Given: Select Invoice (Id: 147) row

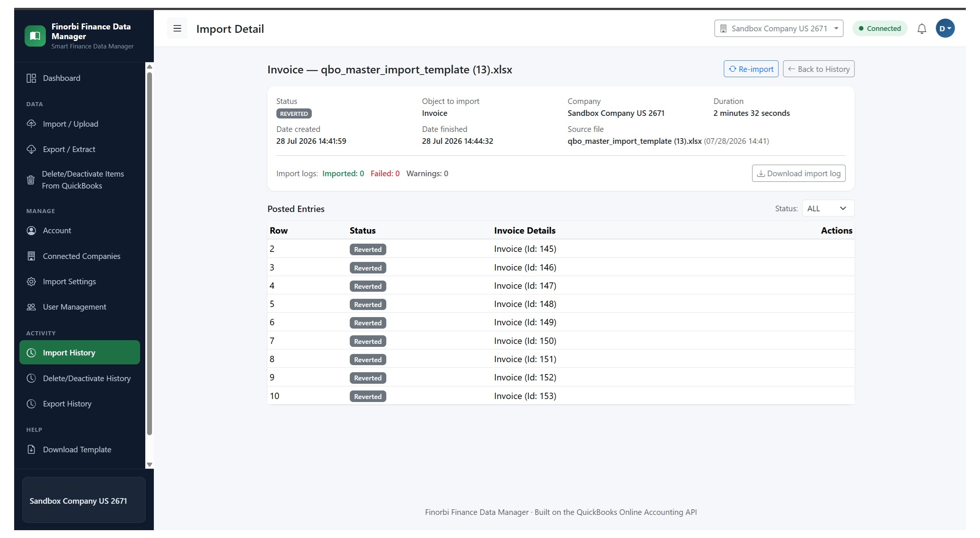Looking at the screenshot, I should [561, 286].
